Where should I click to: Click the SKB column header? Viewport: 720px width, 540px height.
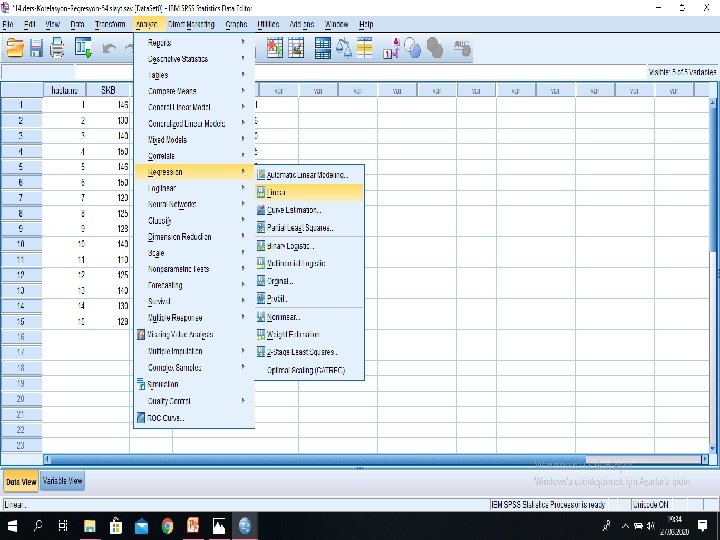click(108, 90)
